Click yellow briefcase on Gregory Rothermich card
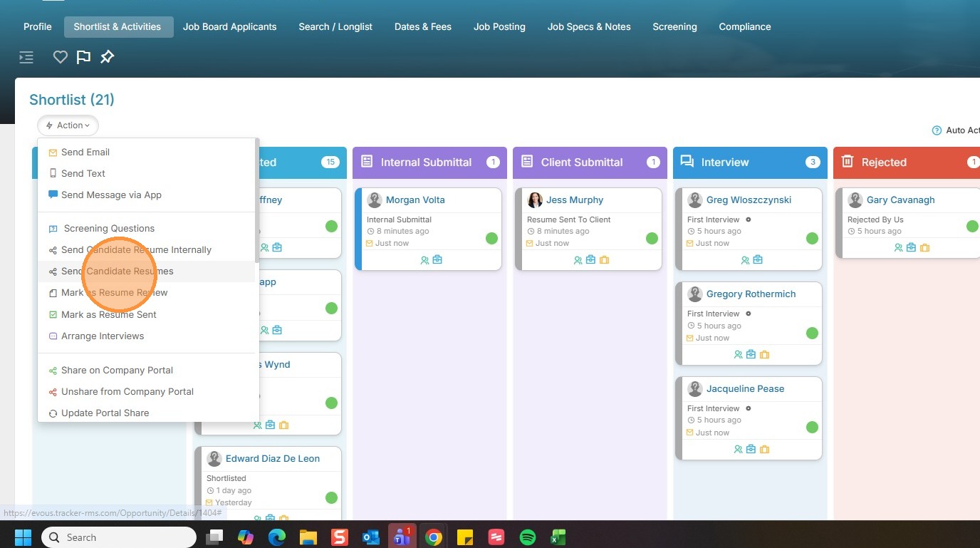Screen dimensions: 980x548 click(765, 355)
